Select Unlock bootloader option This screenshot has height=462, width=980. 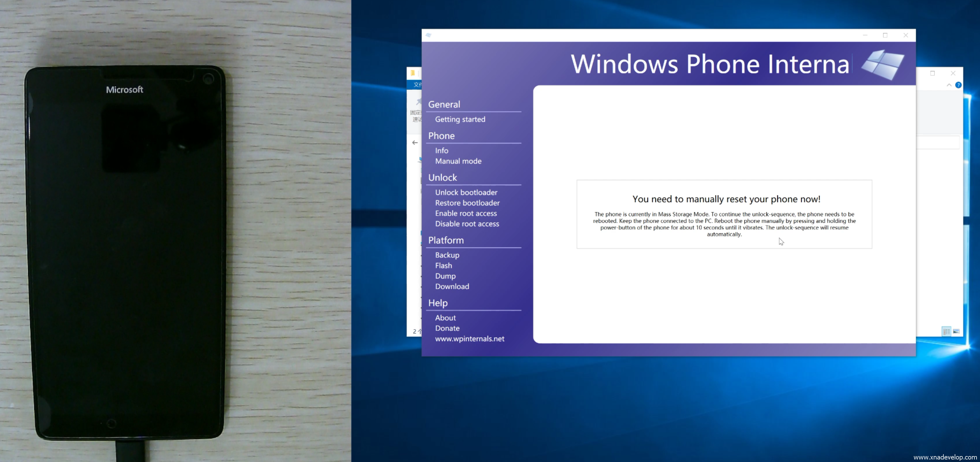pyautogui.click(x=466, y=192)
